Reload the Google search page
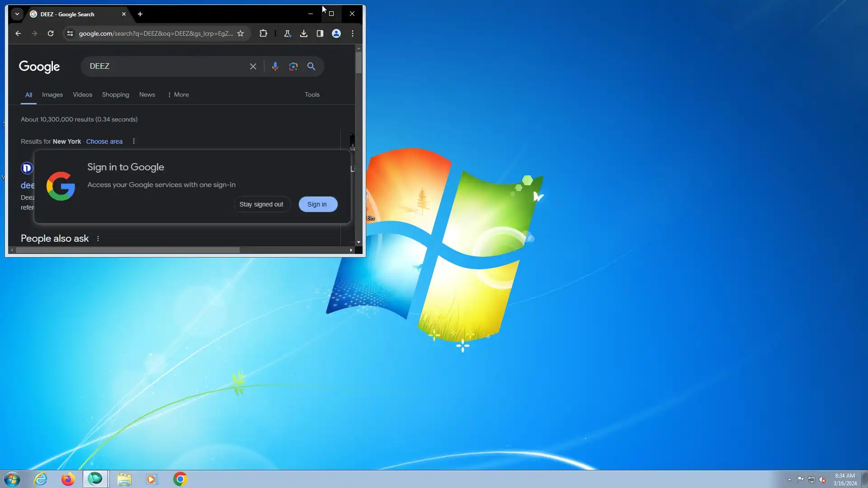This screenshot has height=488, width=868. pos(51,33)
